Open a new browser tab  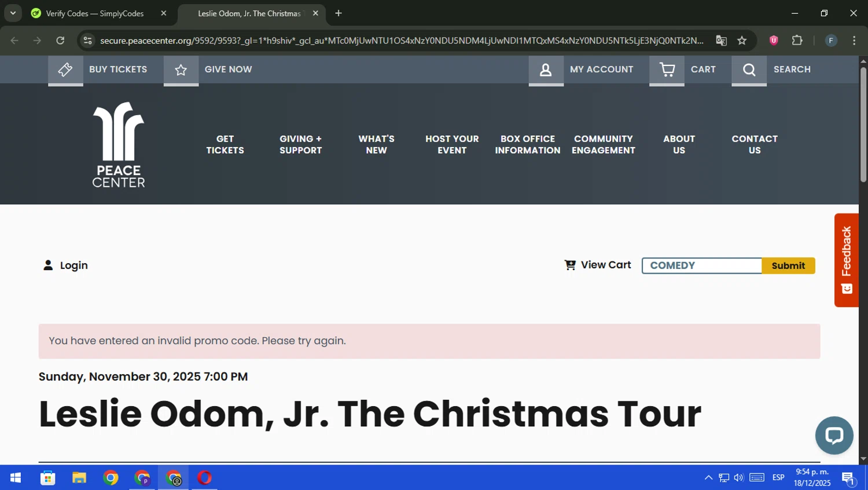coord(339,13)
